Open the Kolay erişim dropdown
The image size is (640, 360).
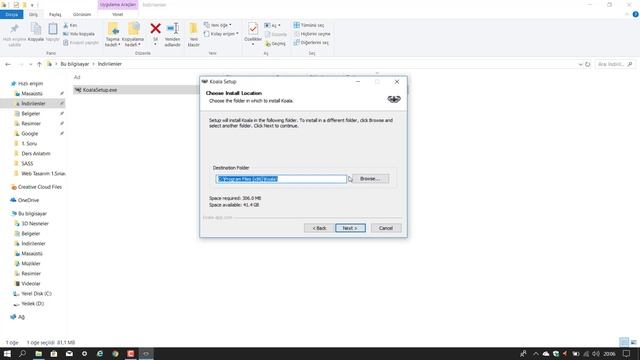click(x=221, y=34)
